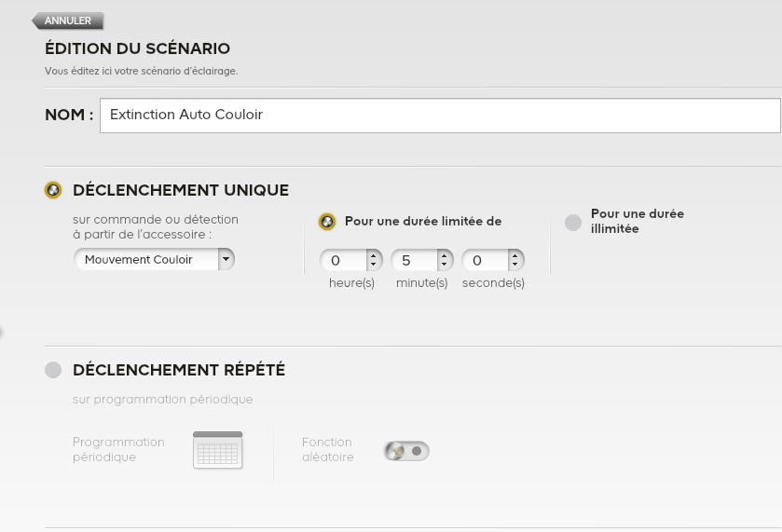
Task: Decrease the minutes stepper value
Action: (x=444, y=265)
